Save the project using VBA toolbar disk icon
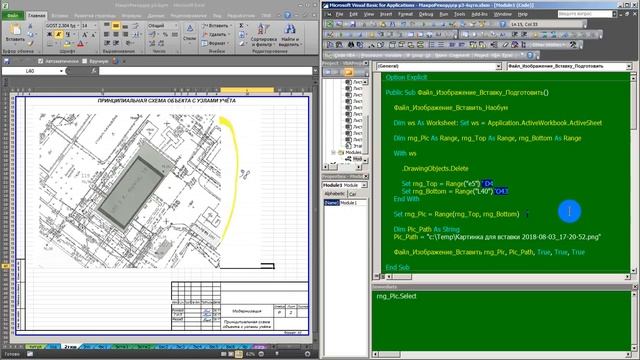Image resolution: width=640 pixels, height=360 pixels. (x=353, y=24)
